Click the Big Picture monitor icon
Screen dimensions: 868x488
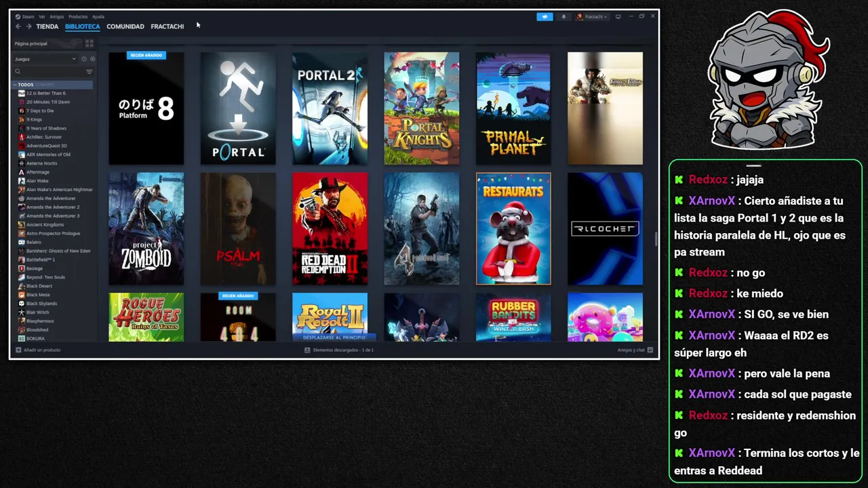pyautogui.click(x=618, y=16)
